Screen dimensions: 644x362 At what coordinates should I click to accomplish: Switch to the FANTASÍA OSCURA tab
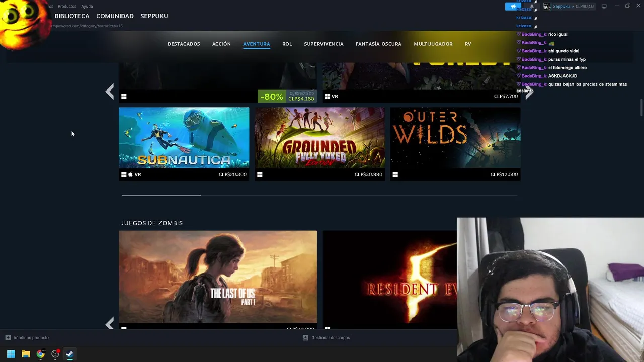(378, 44)
